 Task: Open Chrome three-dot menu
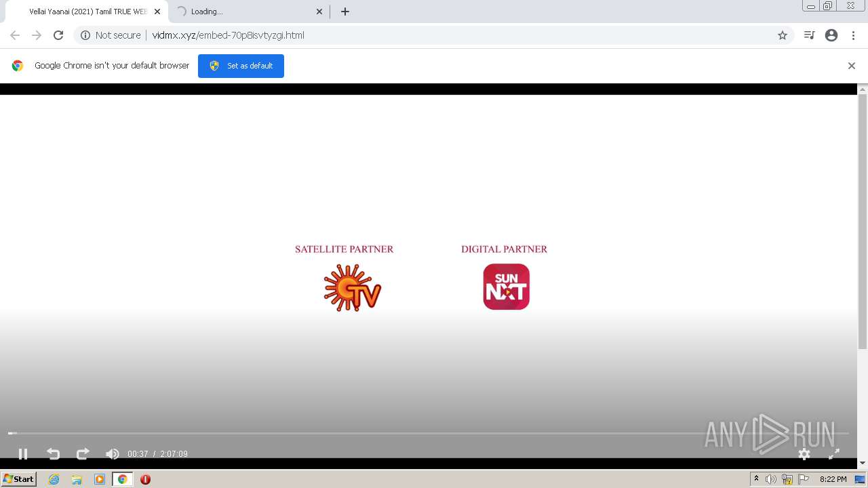click(x=853, y=35)
